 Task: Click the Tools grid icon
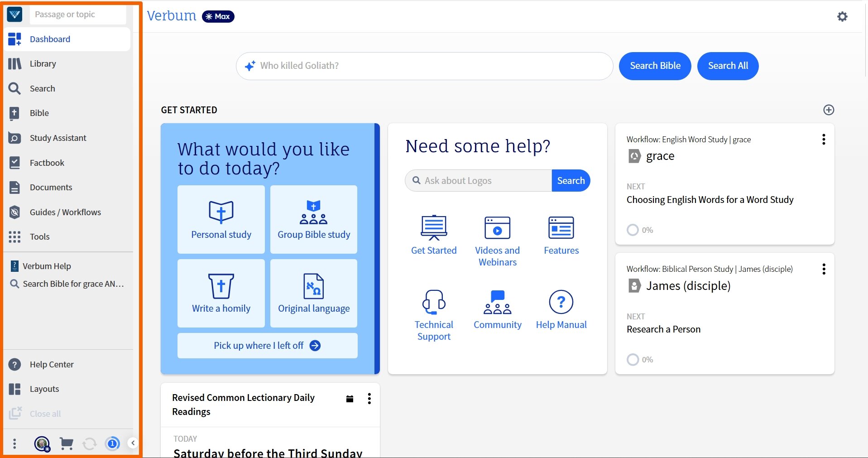click(14, 236)
